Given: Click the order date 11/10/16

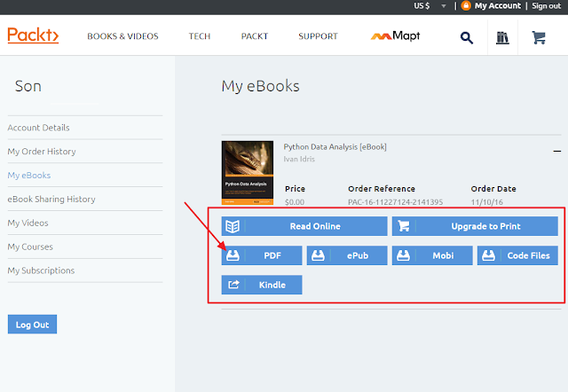Looking at the screenshot, I should coord(487,202).
